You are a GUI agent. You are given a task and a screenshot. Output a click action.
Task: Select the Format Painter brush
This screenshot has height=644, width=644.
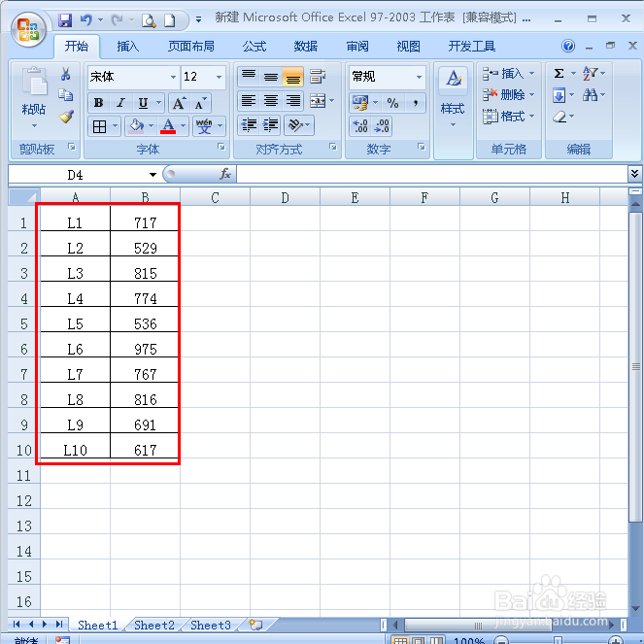[66, 117]
